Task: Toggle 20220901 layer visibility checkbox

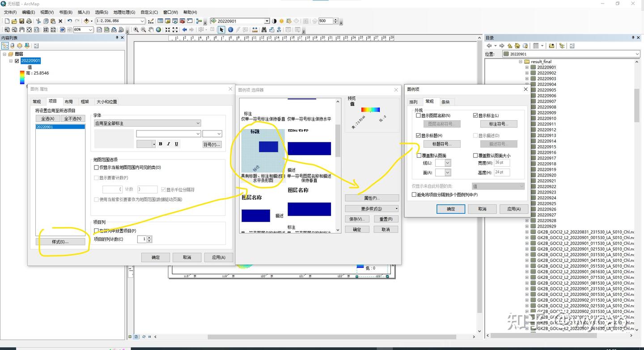Action: point(17,61)
